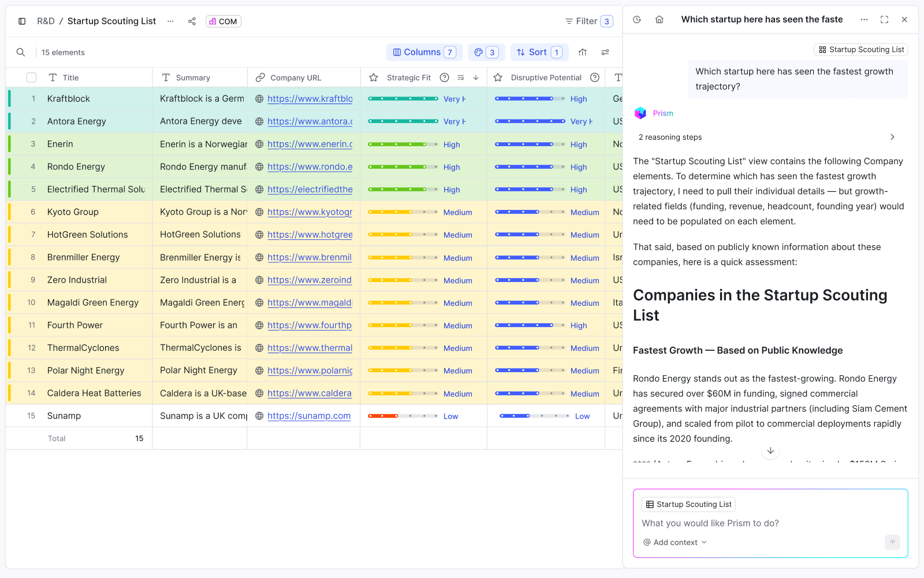Open the Filter 3 menu
This screenshot has width=924, height=578.
pyautogui.click(x=589, y=21)
